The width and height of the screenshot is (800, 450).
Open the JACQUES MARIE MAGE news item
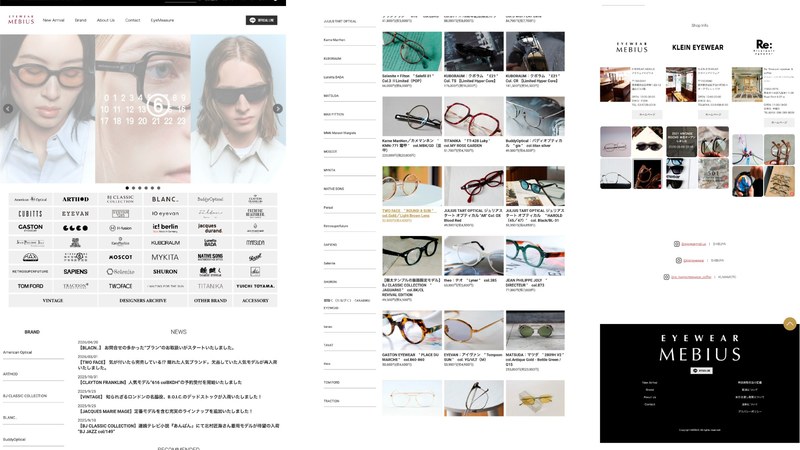[x=165, y=411]
